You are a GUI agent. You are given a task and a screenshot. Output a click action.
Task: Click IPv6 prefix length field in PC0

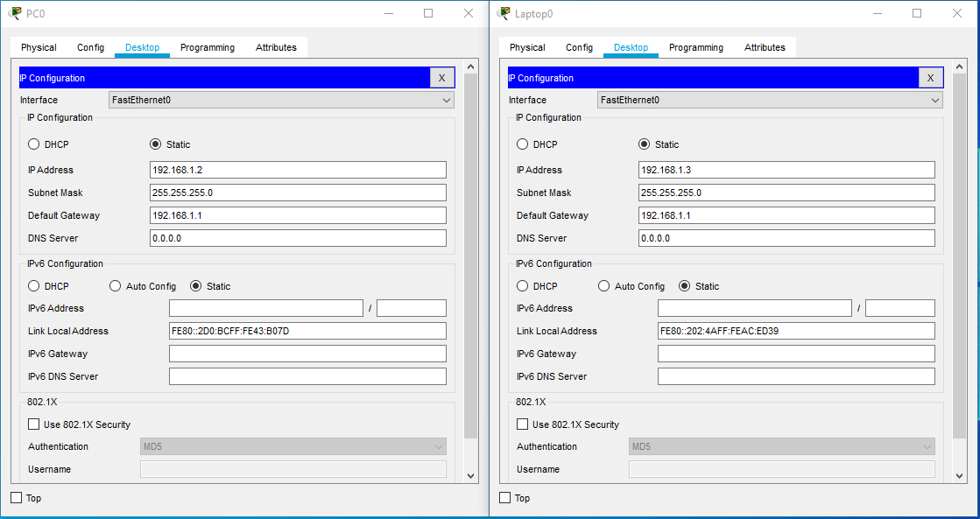pyautogui.click(x=412, y=308)
